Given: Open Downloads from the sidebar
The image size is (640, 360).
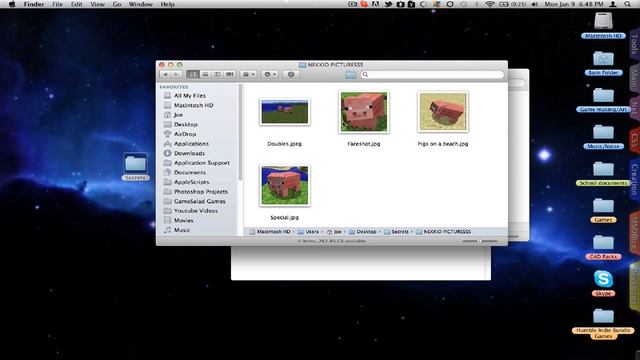Looking at the screenshot, I should (x=189, y=153).
